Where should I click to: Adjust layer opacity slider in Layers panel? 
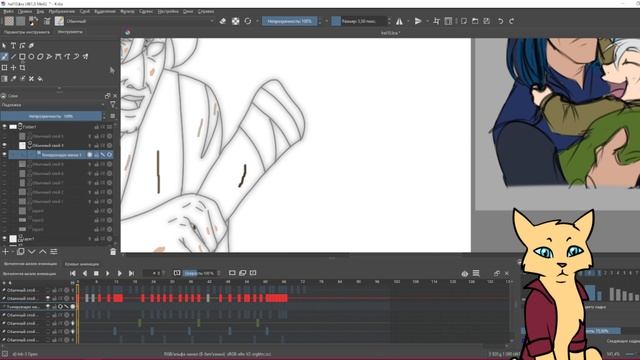(x=51, y=116)
